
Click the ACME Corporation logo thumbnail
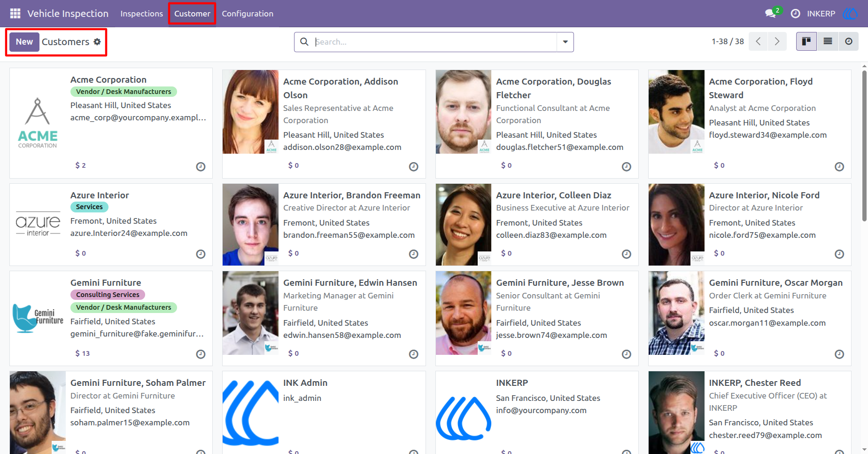pos(38,123)
